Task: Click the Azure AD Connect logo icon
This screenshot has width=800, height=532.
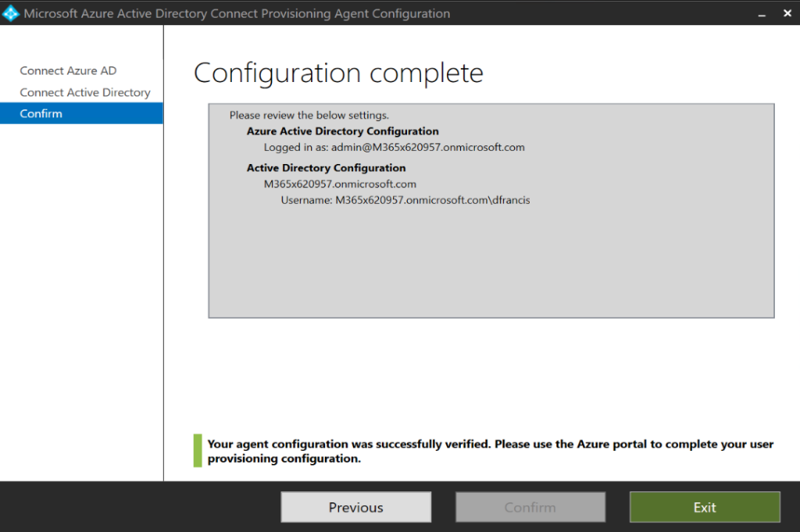Action: (x=11, y=12)
